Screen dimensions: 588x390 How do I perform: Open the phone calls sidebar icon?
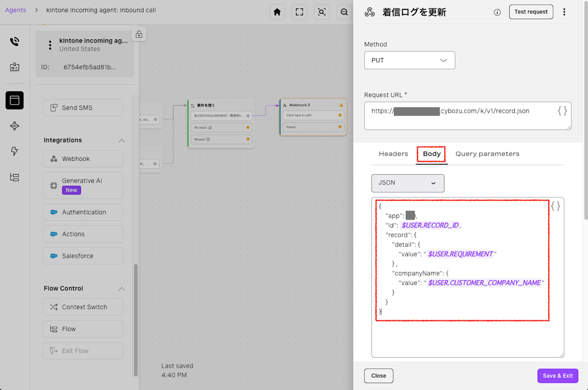(15, 42)
